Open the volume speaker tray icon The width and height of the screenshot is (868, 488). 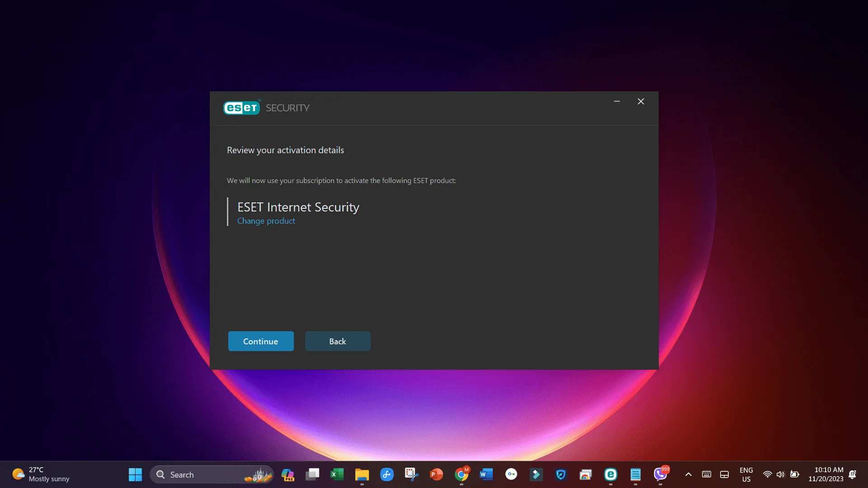780,474
